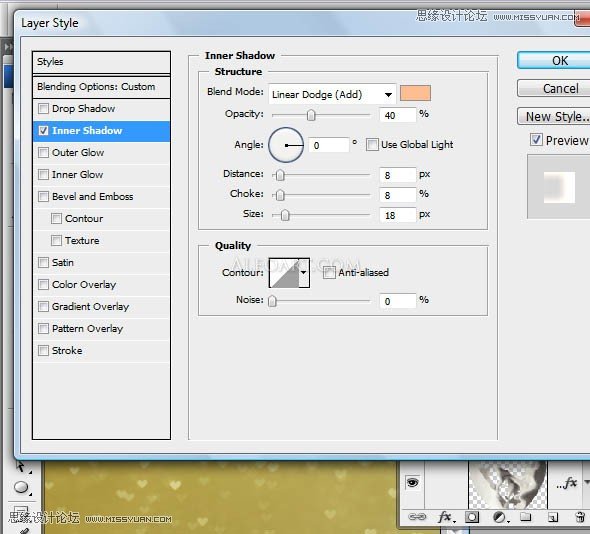Viewport: 590px width, 534px height.
Task: Delete layer with trash icon
Action: click(x=580, y=517)
